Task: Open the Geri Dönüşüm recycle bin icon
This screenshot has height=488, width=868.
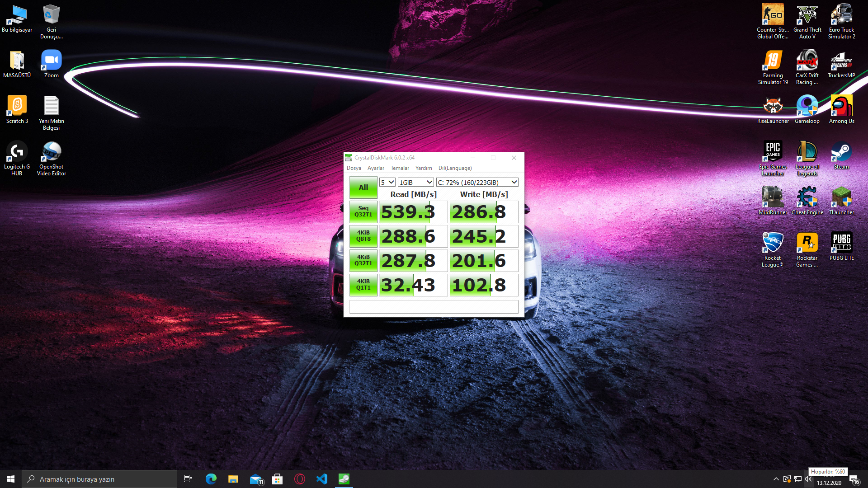Action: coord(52,22)
